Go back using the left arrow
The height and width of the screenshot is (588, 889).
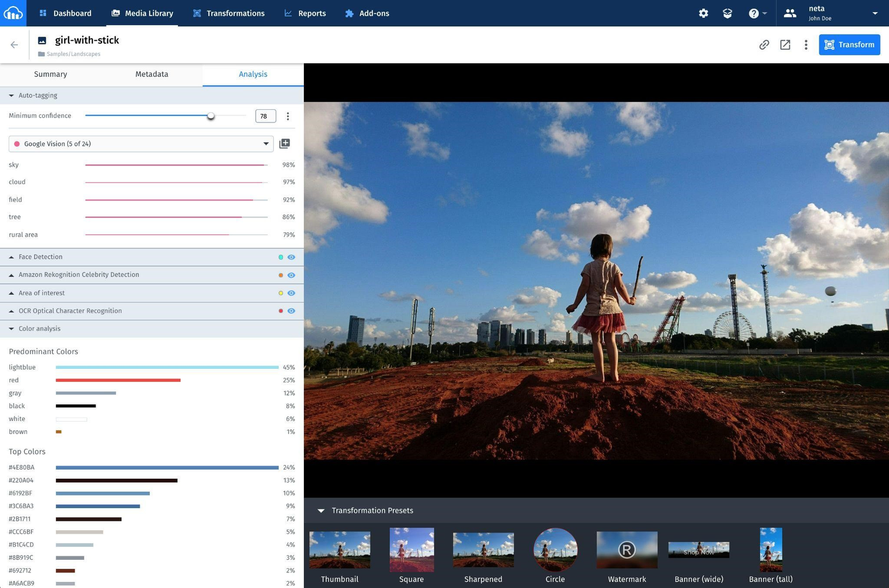pyautogui.click(x=14, y=44)
